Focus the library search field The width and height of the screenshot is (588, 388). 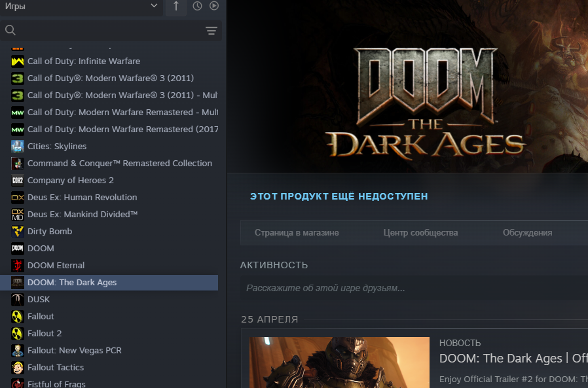click(111, 30)
